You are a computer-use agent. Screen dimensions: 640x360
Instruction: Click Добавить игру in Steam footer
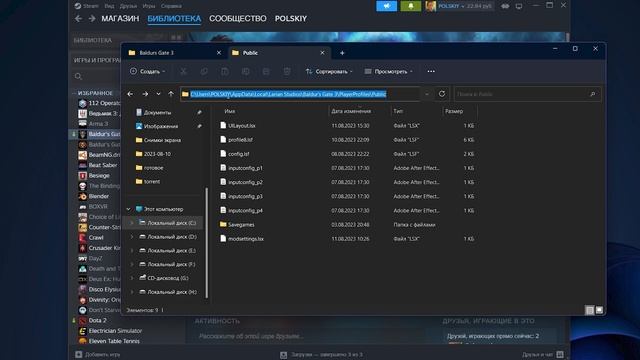click(98, 354)
